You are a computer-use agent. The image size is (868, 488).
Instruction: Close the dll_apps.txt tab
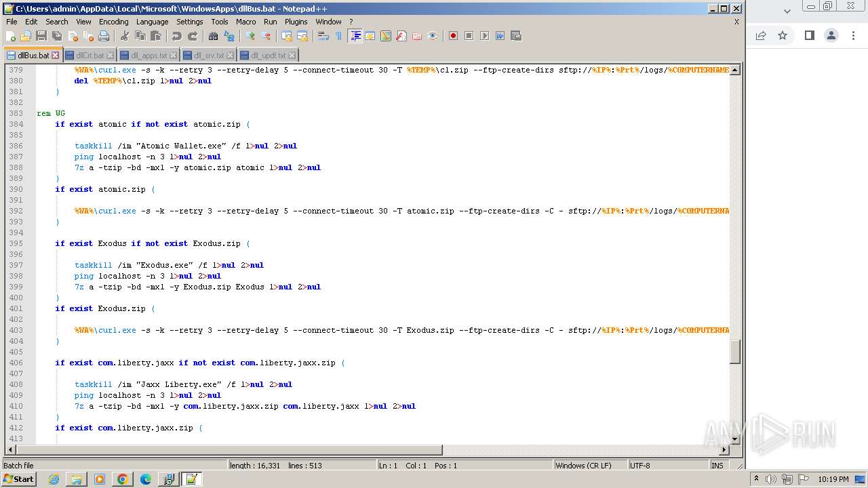[x=174, y=55]
